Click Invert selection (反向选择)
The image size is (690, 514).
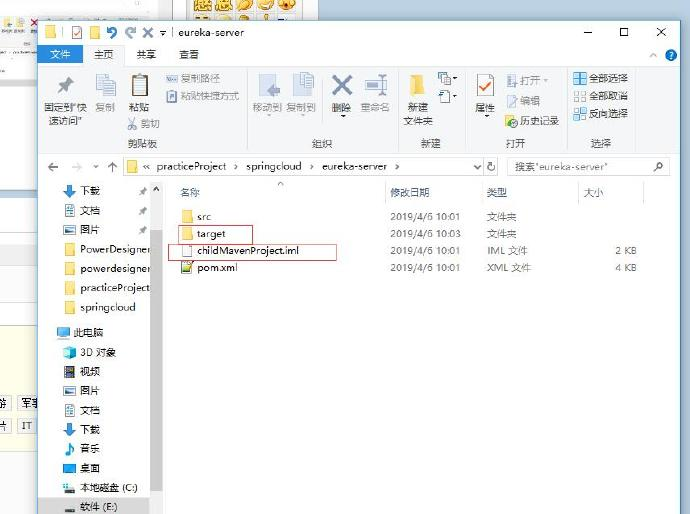600,114
